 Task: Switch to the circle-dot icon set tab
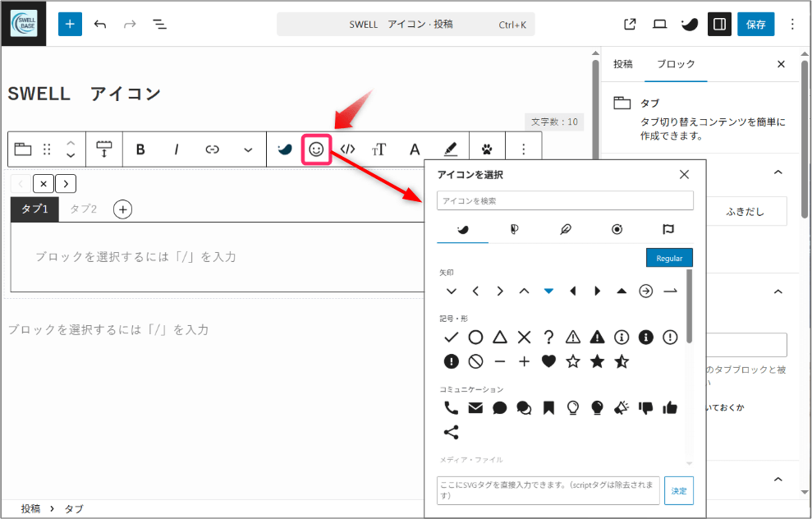click(x=617, y=229)
